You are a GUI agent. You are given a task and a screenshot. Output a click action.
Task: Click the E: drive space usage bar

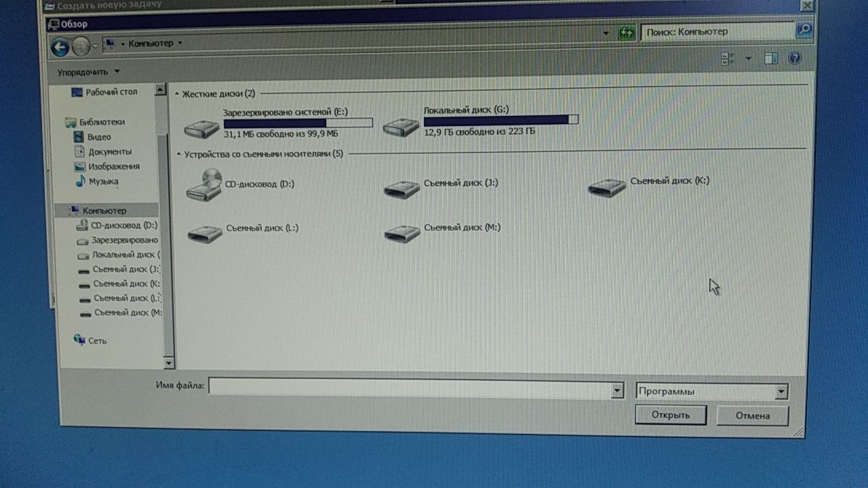[x=298, y=123]
